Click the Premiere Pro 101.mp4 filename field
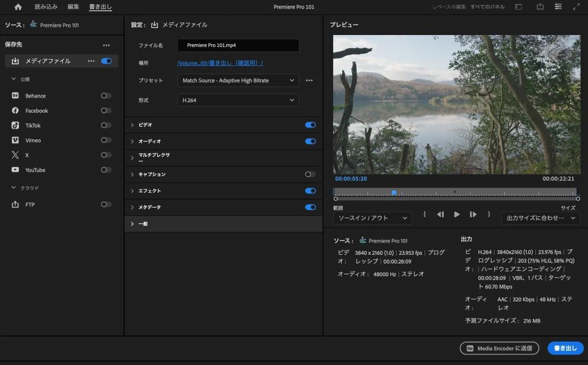588x365 pixels. (x=238, y=45)
